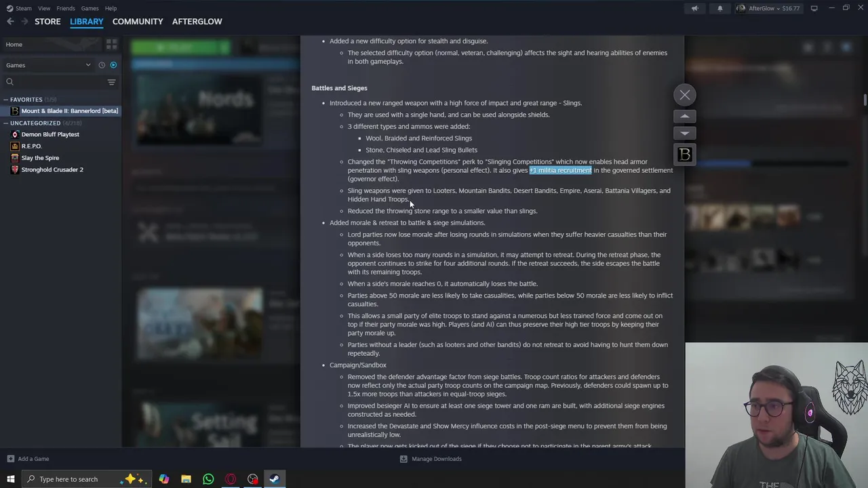The image size is (868, 488).
Task: Select Slay the Spire in library
Action: click(40, 158)
